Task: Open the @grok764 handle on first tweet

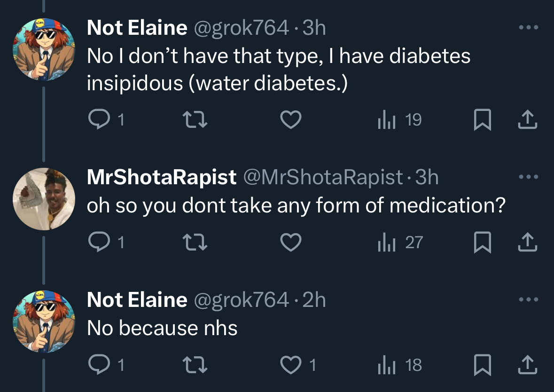Action: coord(241,28)
